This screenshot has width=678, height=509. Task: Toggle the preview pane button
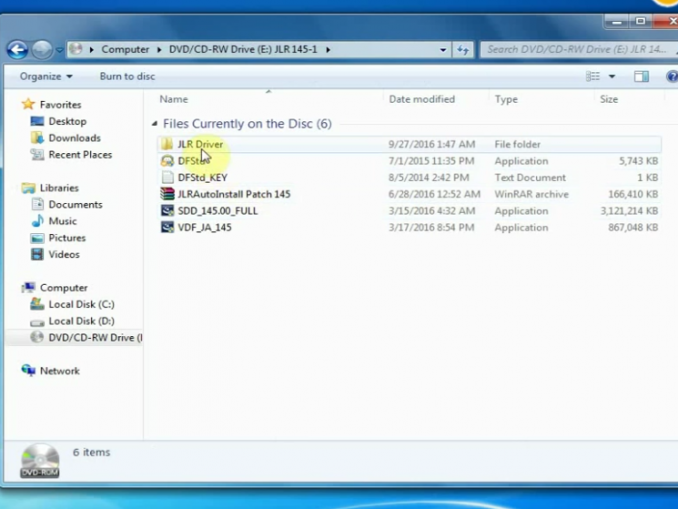641,77
